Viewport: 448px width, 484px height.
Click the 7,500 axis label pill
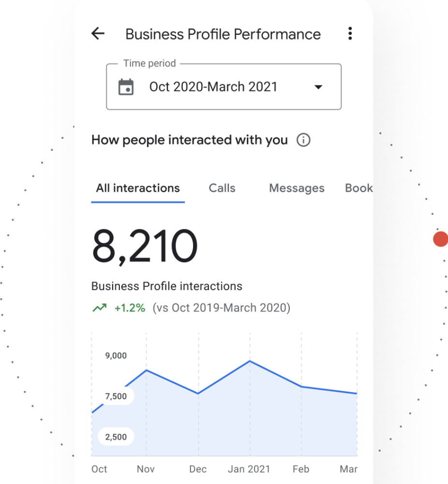116,396
